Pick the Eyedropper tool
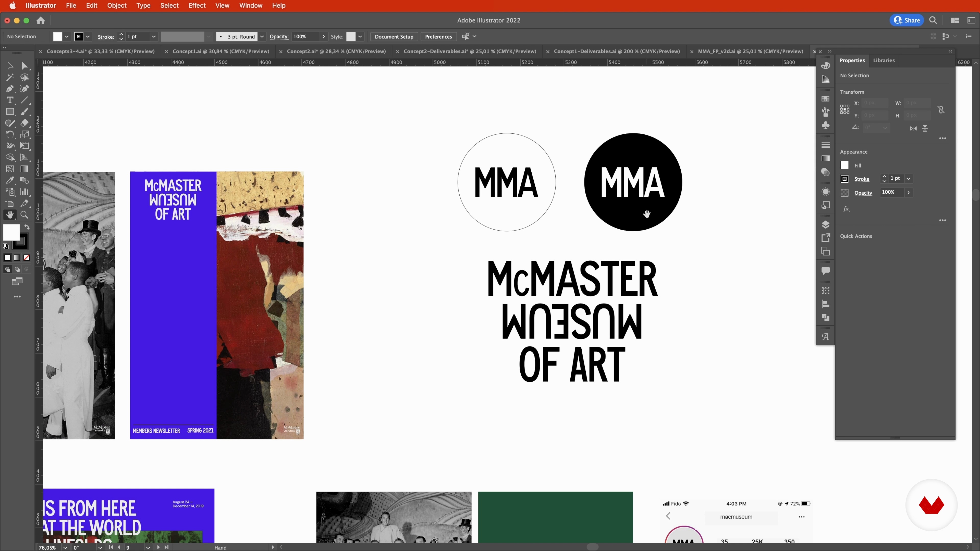980x551 pixels. click(x=10, y=181)
